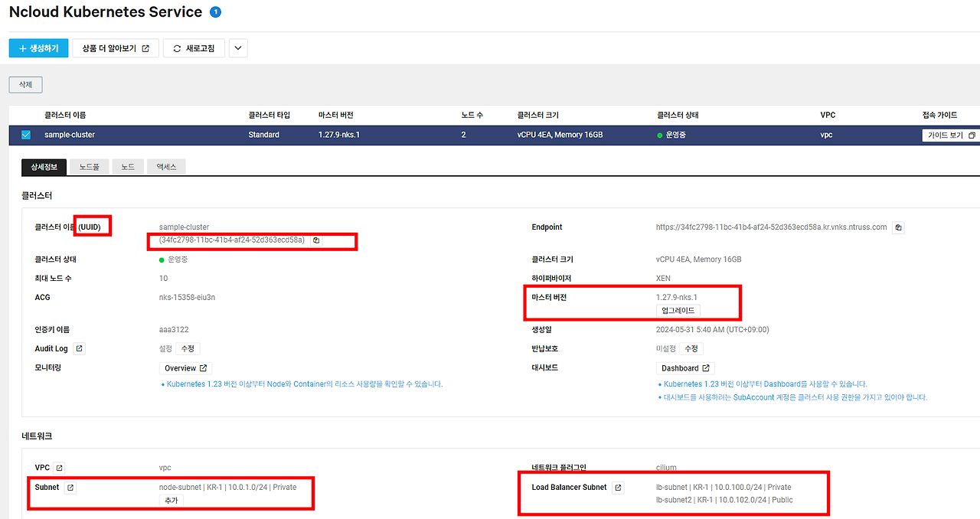Click the node-subnet entry text
980x519 pixels.
click(x=227, y=487)
